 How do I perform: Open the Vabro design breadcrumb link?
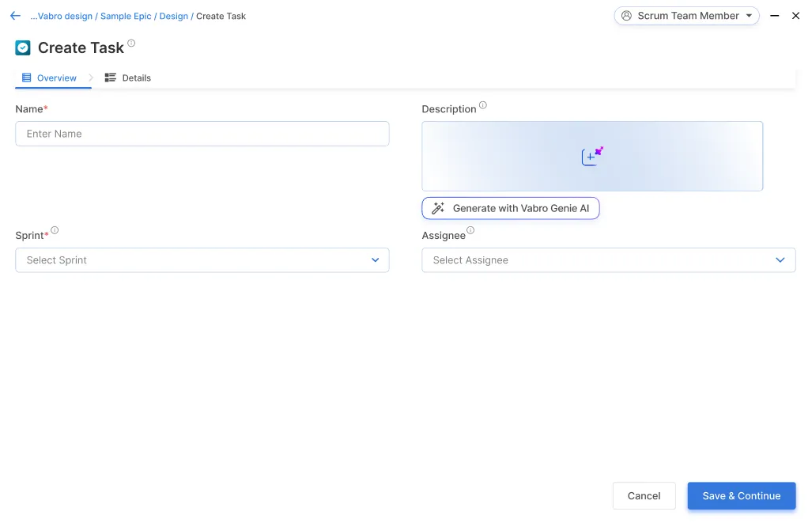pyautogui.click(x=61, y=16)
